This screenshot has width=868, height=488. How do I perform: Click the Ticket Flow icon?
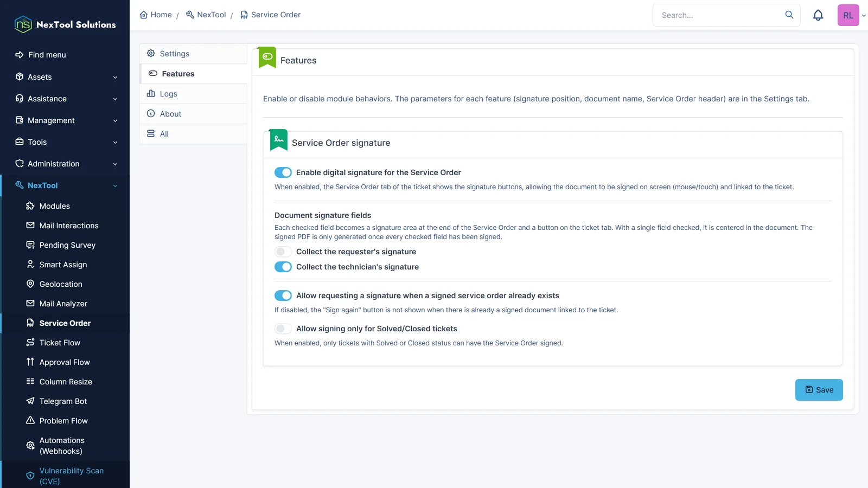(30, 343)
